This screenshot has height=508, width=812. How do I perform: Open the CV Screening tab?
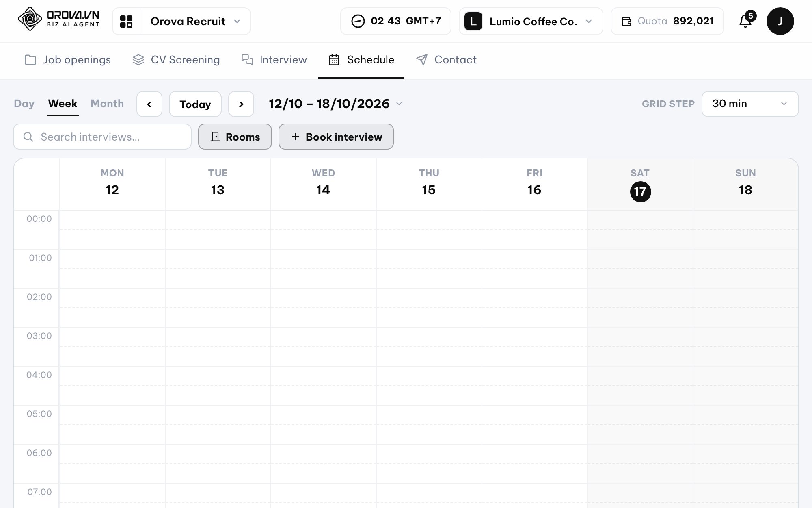point(176,60)
